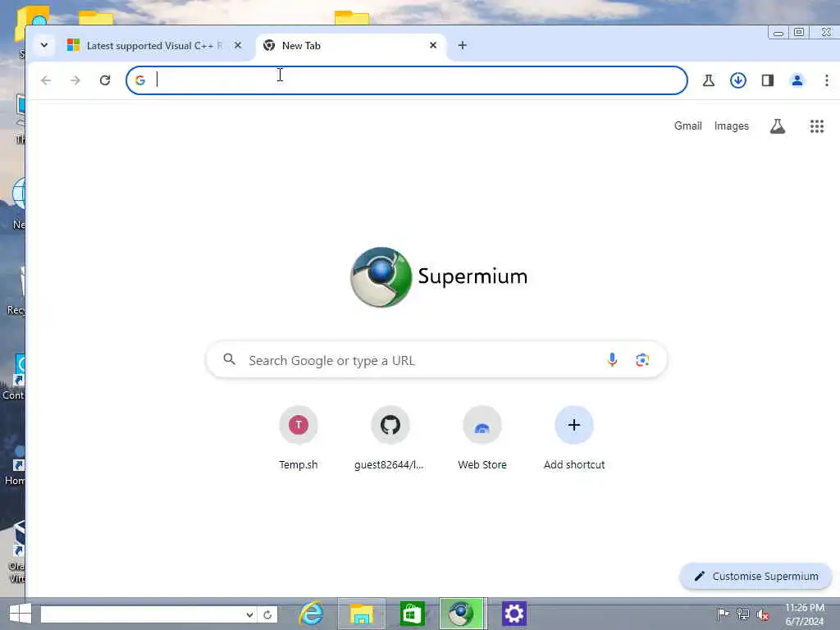Select Supermium browser in the taskbar
Viewport: 840px width, 630px height.
(x=462, y=614)
